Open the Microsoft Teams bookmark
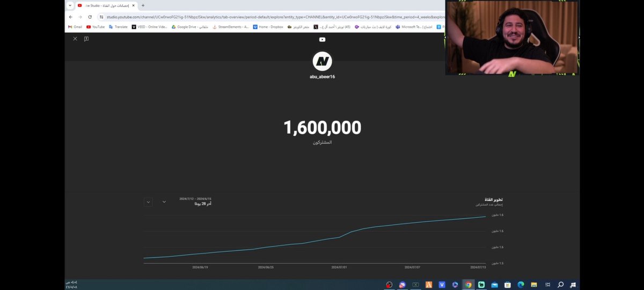644x290 pixels. click(414, 27)
